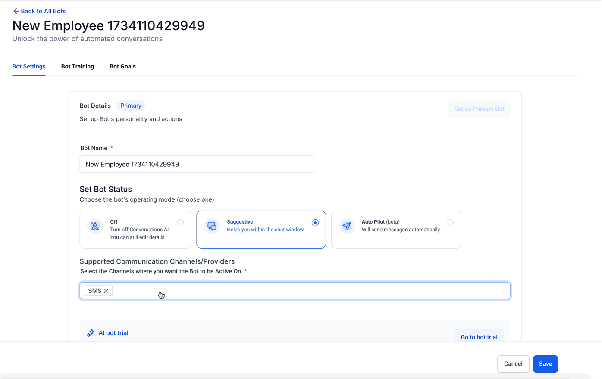Viewport: 602px width, 379px height.
Task: Click into the Bot Name field
Action: pos(197,164)
